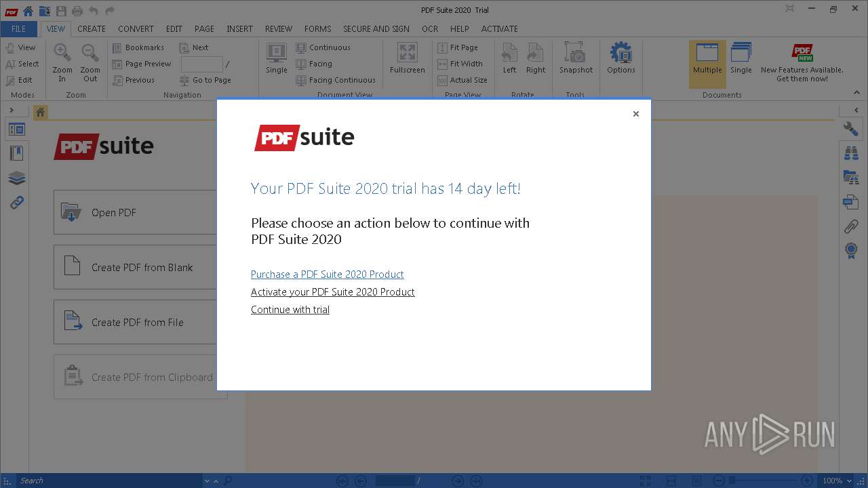Switch to the ACTIVATE ribbon tab
Viewport: 868px width, 488px height.
click(500, 28)
